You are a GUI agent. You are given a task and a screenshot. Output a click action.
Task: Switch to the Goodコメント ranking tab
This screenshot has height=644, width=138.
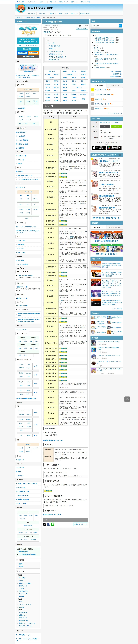tap(114, 86)
